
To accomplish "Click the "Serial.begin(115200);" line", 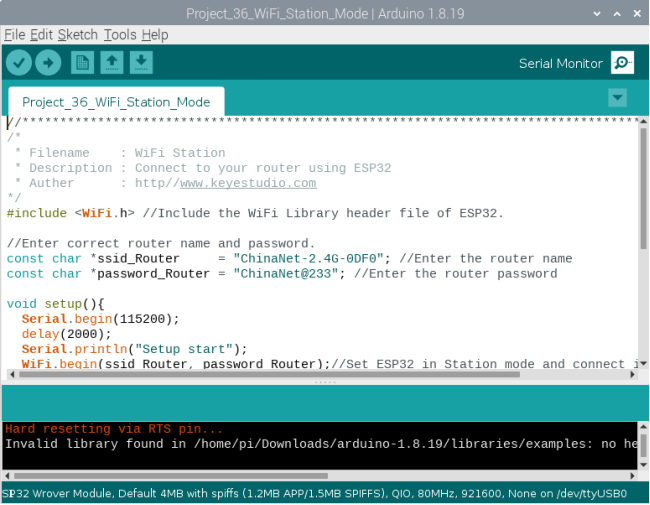I will pos(100,319).
